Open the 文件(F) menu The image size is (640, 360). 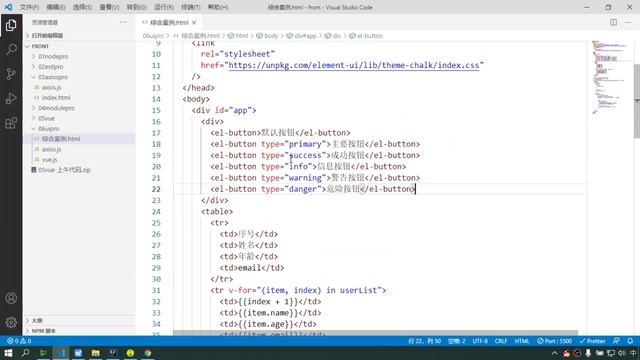pos(29,7)
